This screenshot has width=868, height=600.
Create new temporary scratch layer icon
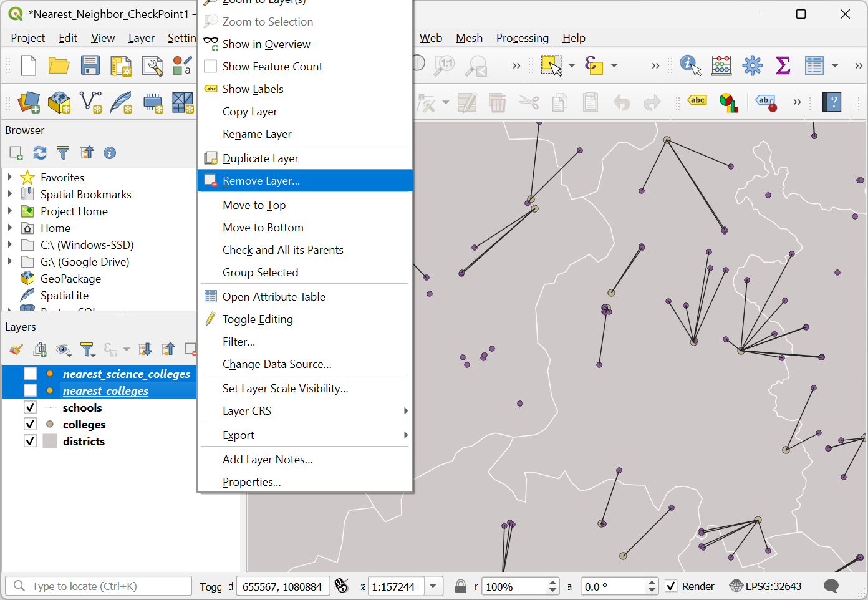(x=152, y=102)
